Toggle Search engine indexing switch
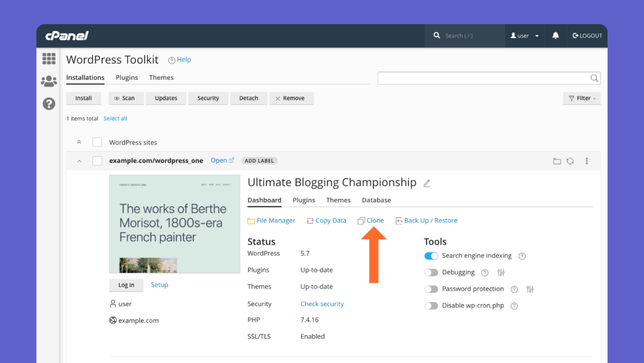Screen dimensions: 644x363 [431, 256]
